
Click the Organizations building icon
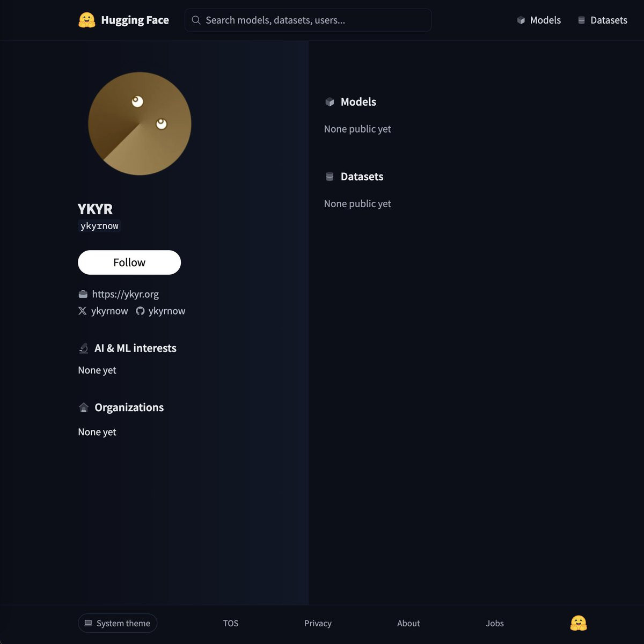[x=84, y=407]
